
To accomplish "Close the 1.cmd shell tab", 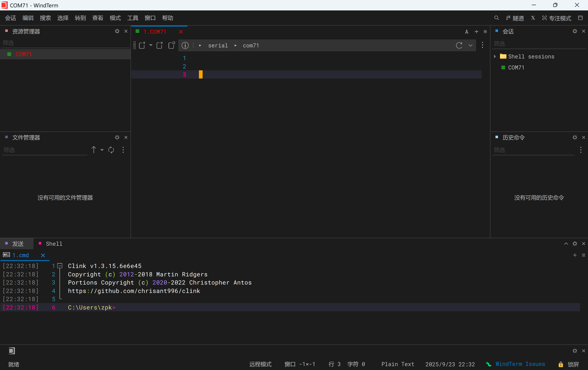I will [x=43, y=255].
